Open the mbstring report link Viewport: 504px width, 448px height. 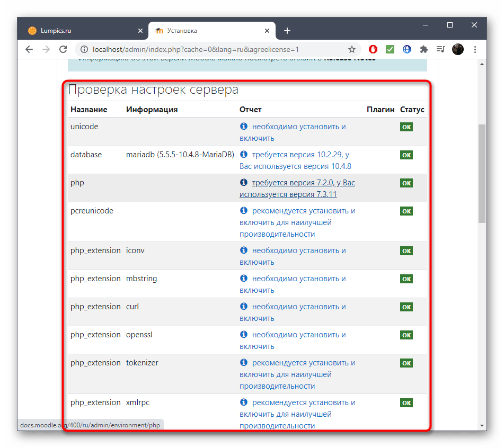(x=293, y=284)
